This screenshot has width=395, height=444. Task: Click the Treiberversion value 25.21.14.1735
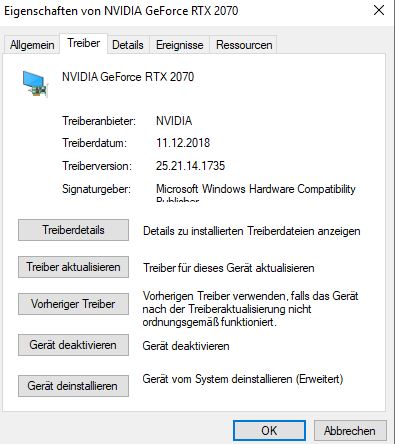tap(190, 166)
